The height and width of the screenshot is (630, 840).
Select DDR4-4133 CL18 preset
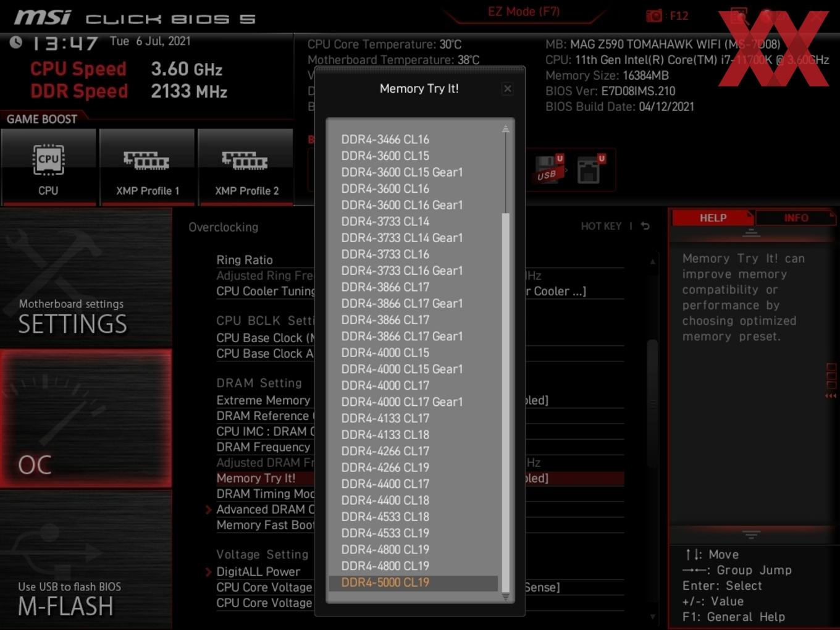tap(385, 434)
